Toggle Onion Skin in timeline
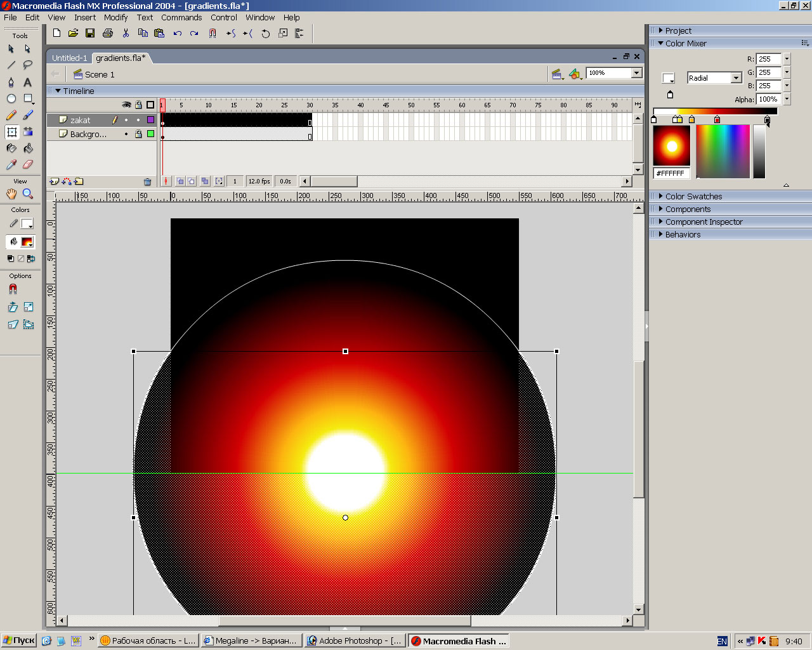 [x=181, y=181]
